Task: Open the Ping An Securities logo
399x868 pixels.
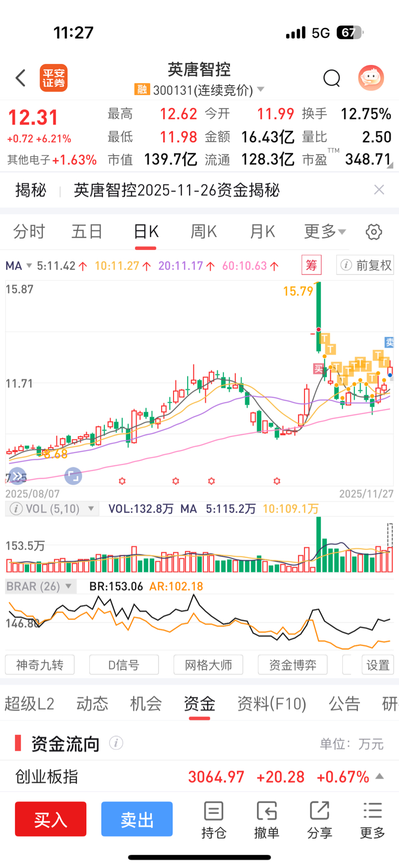Action: tap(54, 78)
